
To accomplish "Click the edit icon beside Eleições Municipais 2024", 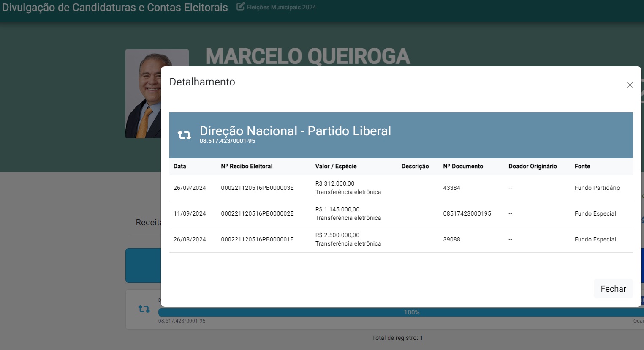I will click(240, 7).
